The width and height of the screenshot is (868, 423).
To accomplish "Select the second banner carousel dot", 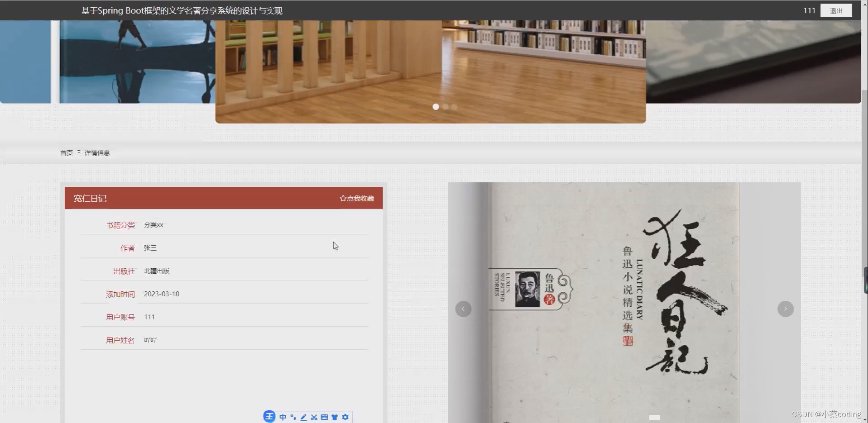I will 446,107.
